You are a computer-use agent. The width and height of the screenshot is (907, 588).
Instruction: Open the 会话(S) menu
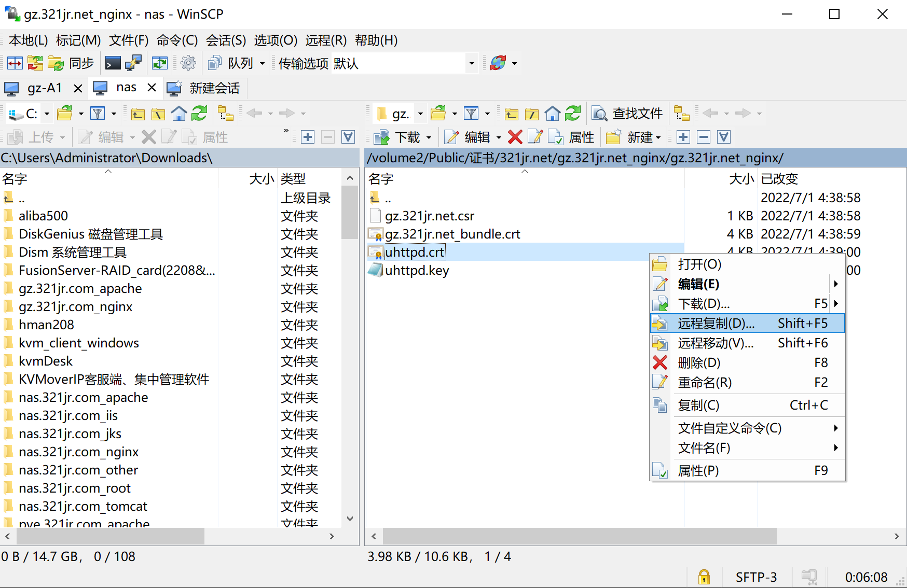(226, 40)
